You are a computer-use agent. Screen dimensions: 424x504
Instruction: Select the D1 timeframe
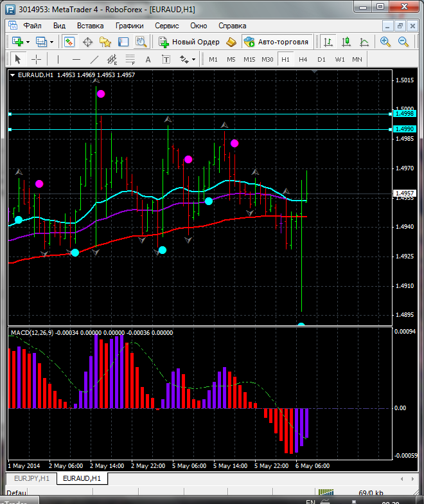321,59
